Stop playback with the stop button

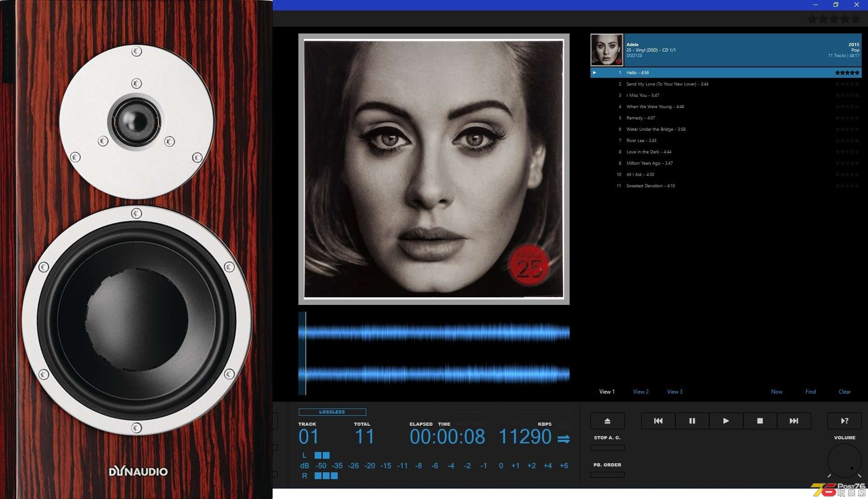tap(760, 421)
